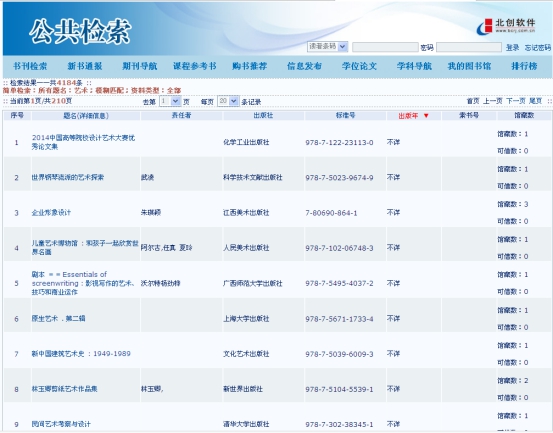Click the red sort arrow beside 出版年

coord(426,116)
